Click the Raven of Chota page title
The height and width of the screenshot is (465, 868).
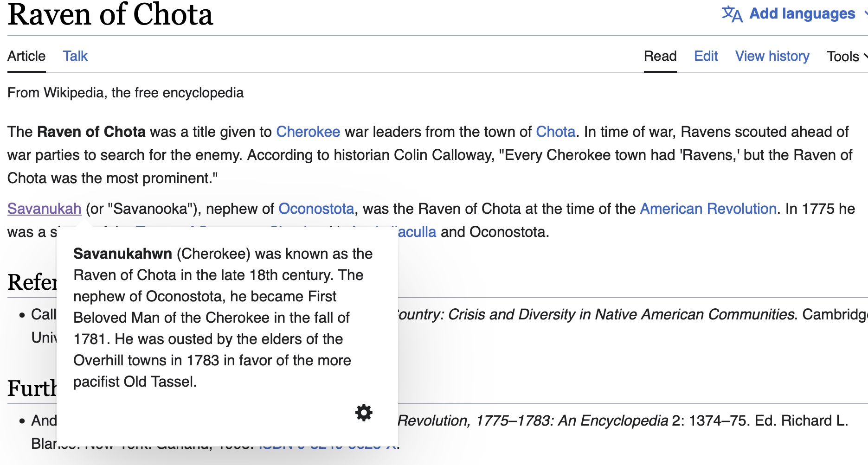pos(110,15)
